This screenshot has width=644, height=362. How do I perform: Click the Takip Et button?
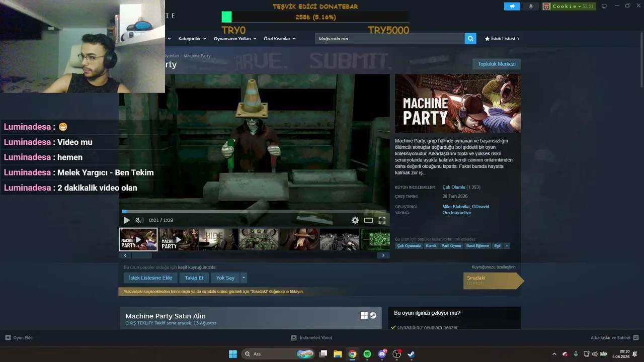pyautogui.click(x=194, y=278)
